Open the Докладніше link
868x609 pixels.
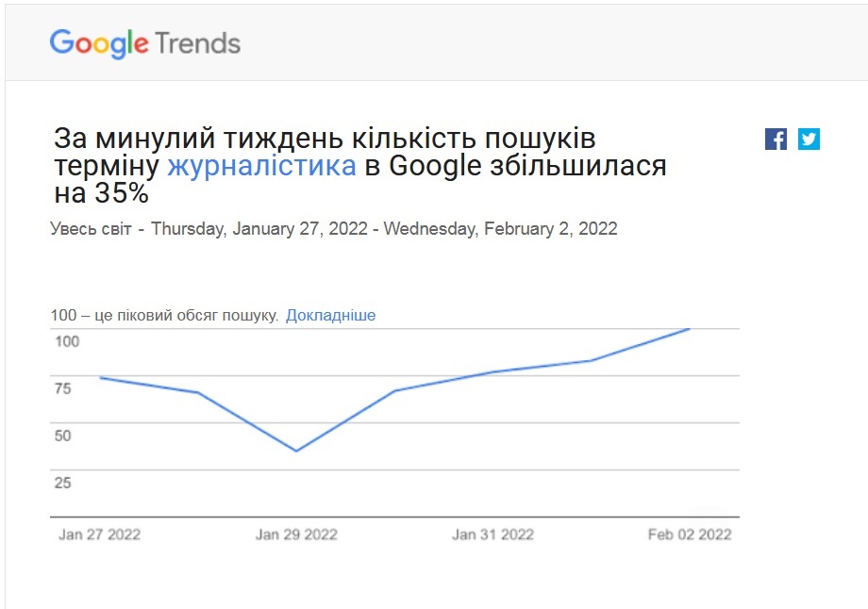click(x=330, y=315)
